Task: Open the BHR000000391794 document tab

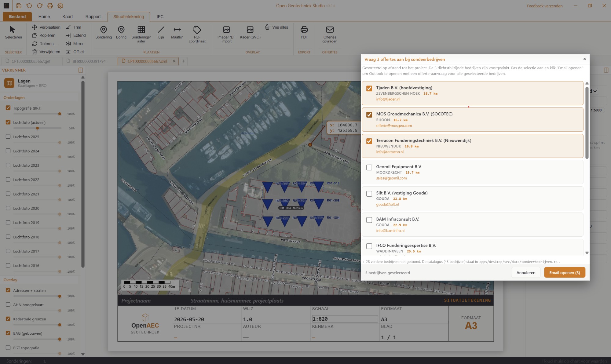Action: [x=89, y=61]
